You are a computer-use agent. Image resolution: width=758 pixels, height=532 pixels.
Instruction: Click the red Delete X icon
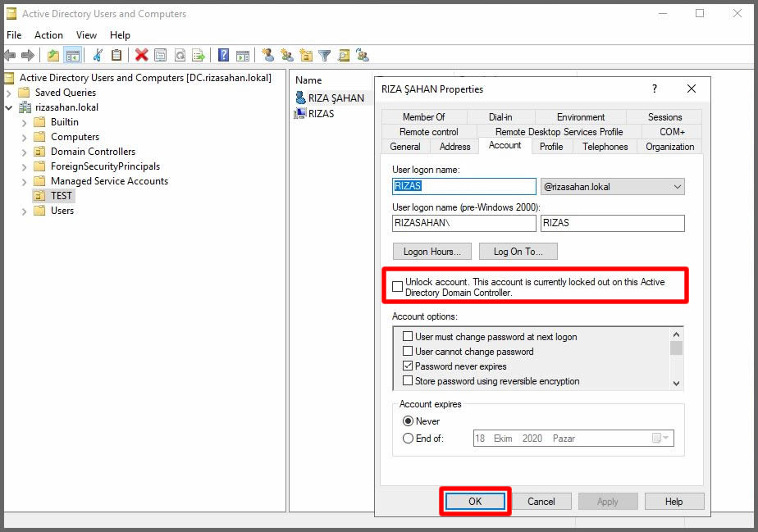point(141,55)
